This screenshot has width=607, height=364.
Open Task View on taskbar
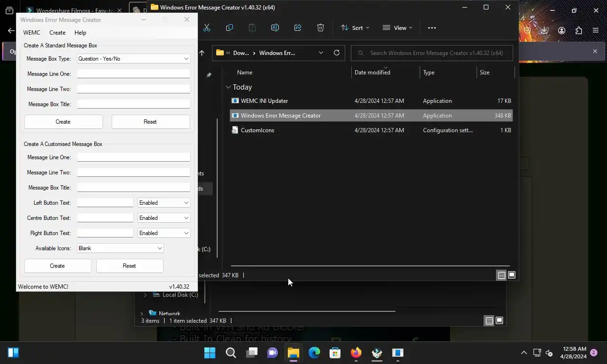click(252, 353)
